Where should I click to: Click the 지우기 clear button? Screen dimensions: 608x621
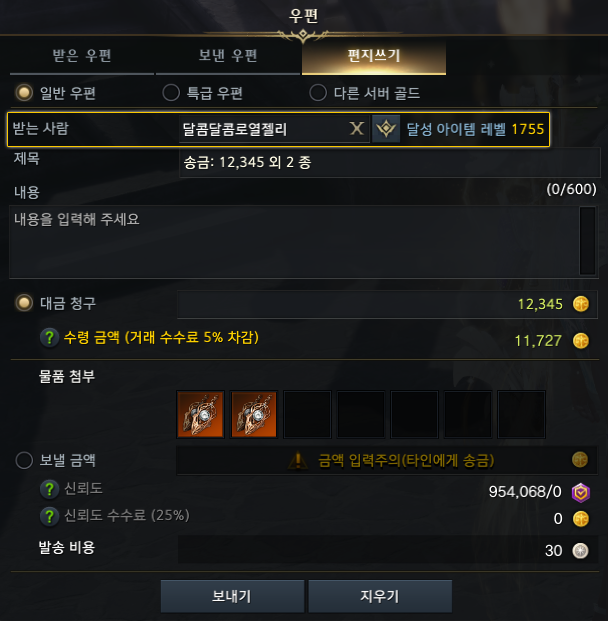click(x=380, y=596)
